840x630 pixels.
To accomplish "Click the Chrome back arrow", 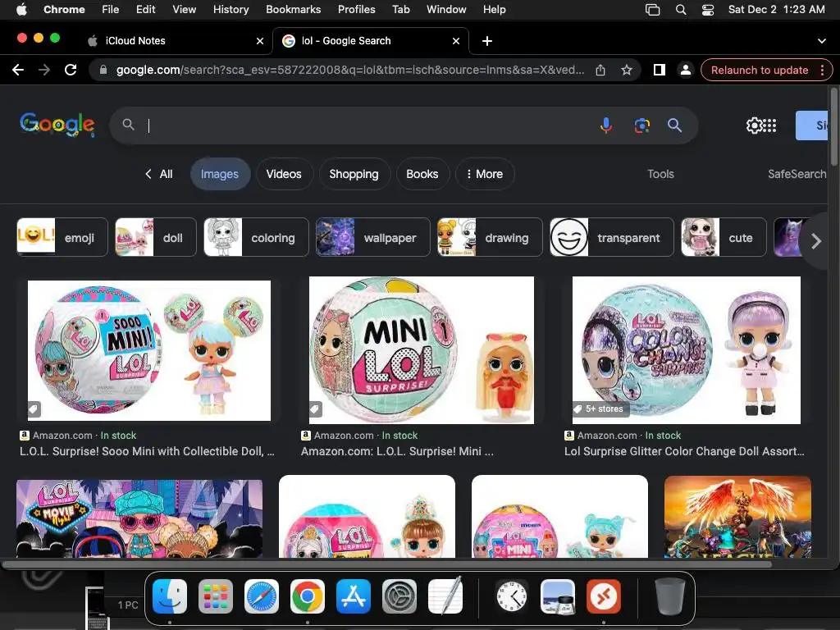I will pos(18,70).
